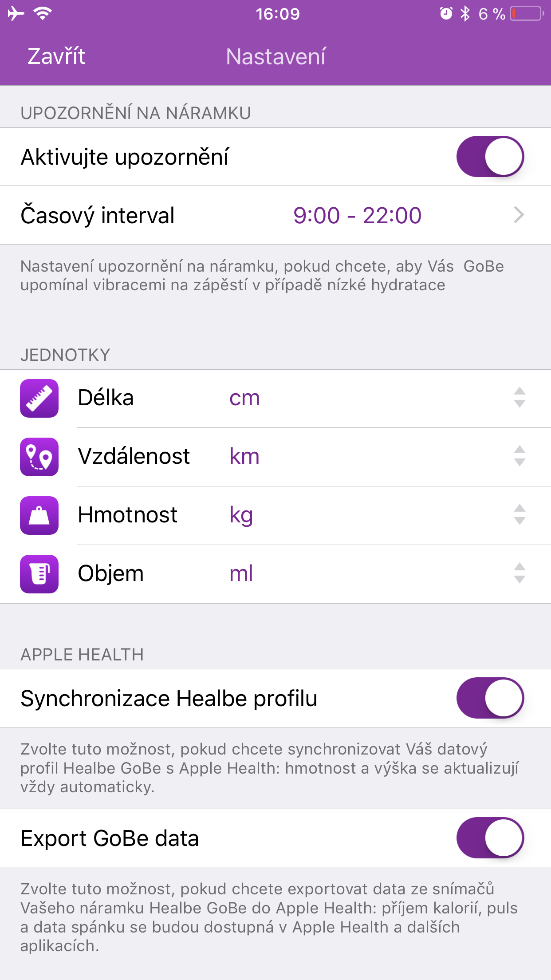Open the Vzdálenost unit picker arrows
551x980 pixels.
[520, 456]
